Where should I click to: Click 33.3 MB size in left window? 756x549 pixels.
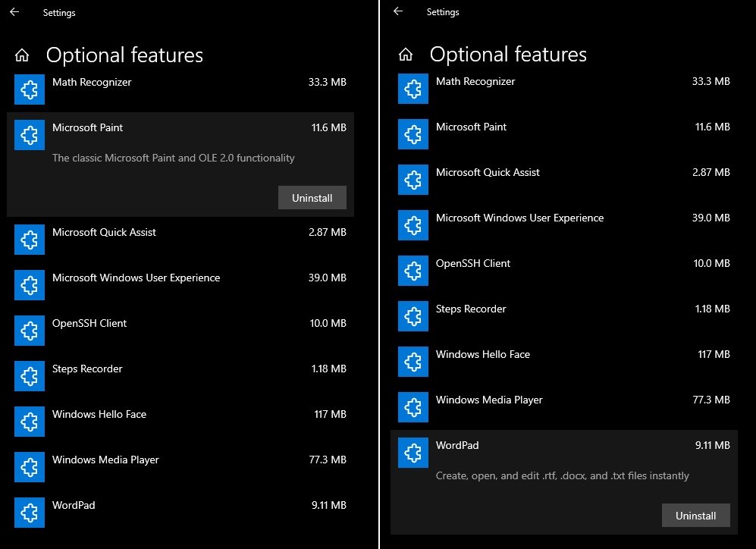328,82
